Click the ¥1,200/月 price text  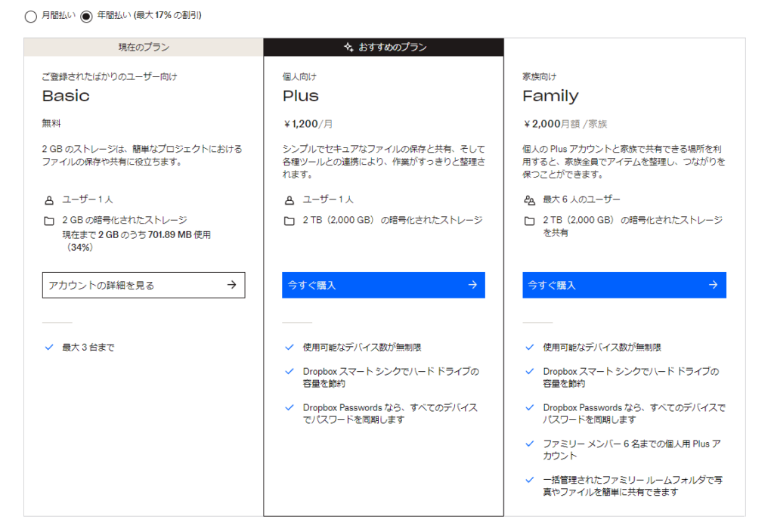308,124
